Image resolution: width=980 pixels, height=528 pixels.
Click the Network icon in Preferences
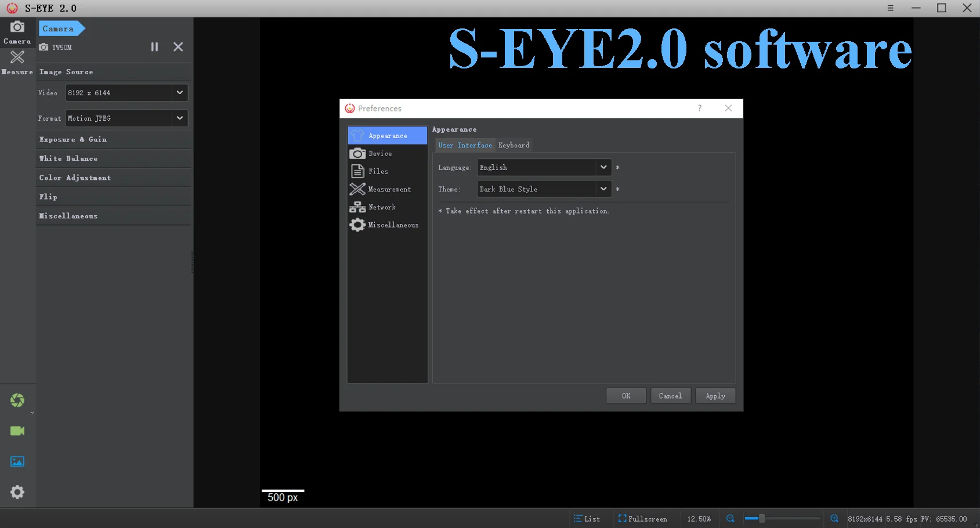point(357,207)
